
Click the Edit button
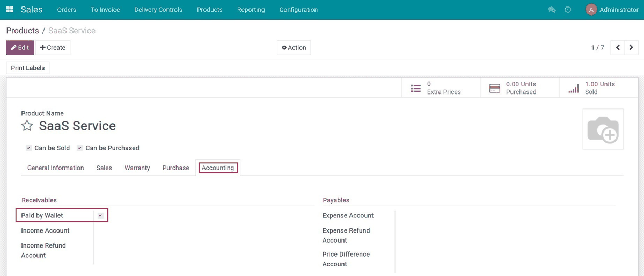pos(20,48)
